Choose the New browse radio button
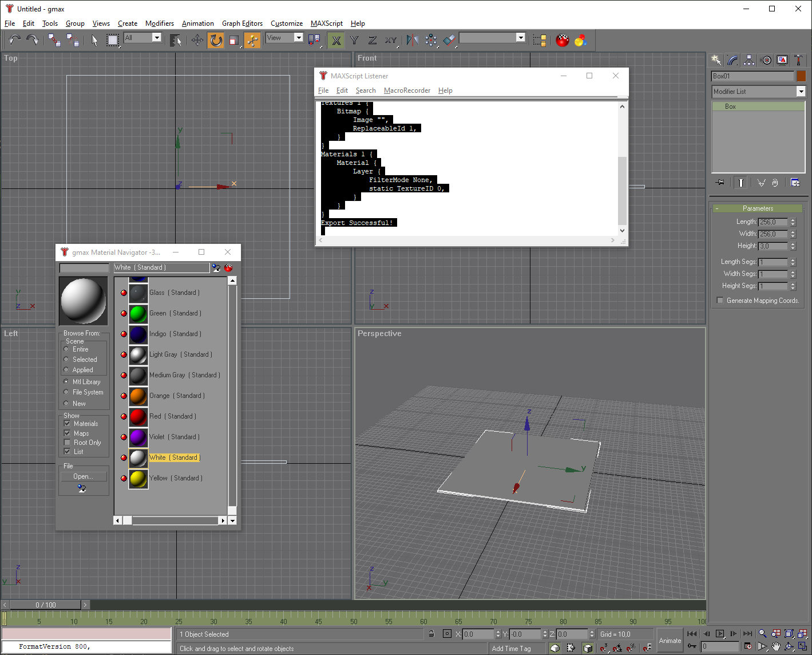Screen dimensions: 812x655 [66, 404]
